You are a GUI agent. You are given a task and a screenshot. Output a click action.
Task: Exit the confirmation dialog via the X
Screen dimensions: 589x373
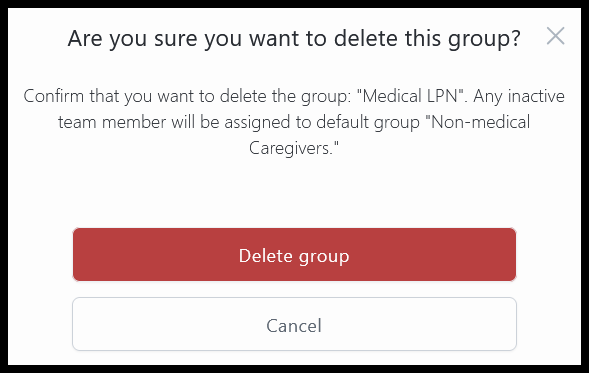555,36
